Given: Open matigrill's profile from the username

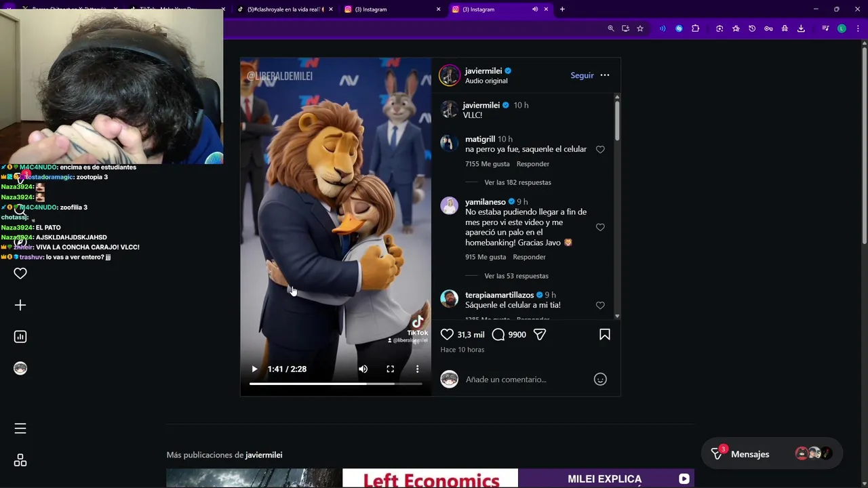Looking at the screenshot, I should click(480, 139).
